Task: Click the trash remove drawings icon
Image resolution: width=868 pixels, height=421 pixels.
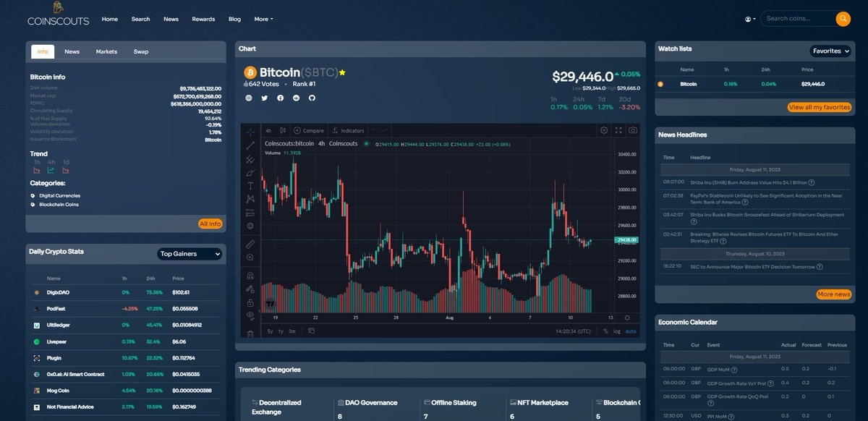Action: click(x=250, y=334)
